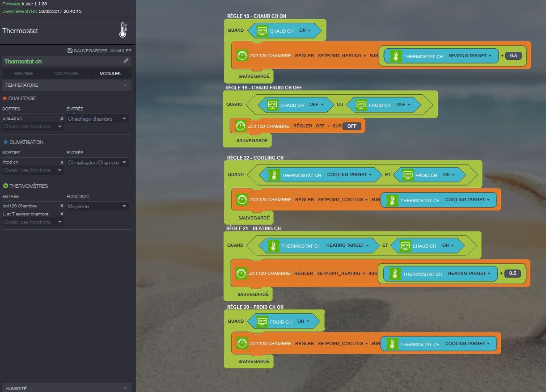Open the Chauffage chambre input dropdown
Screen dimensions: 546x392
pos(97,119)
